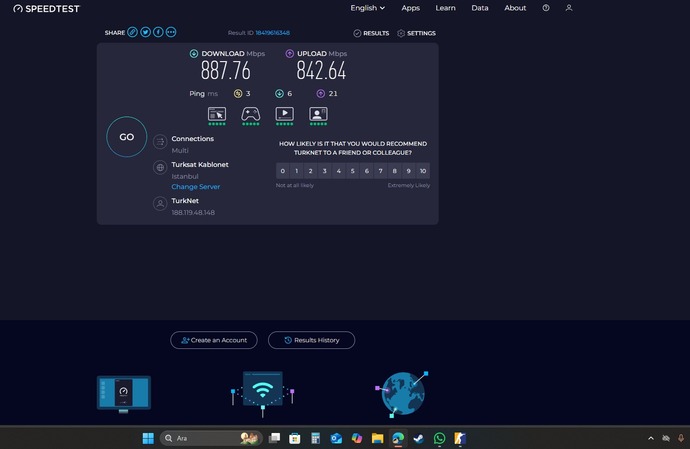690x449 pixels.
Task: Share result on Twitter
Action: pyautogui.click(x=146, y=32)
